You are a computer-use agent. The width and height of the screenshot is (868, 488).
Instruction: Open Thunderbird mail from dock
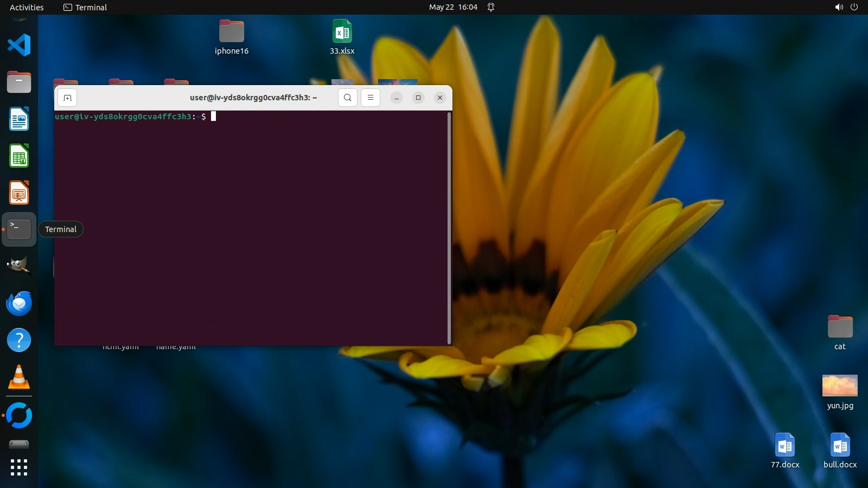19,303
